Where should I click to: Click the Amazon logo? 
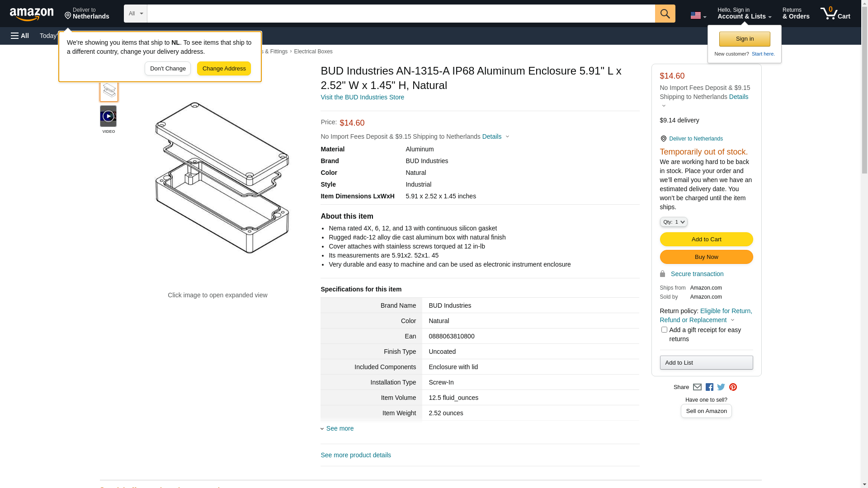[x=32, y=14]
